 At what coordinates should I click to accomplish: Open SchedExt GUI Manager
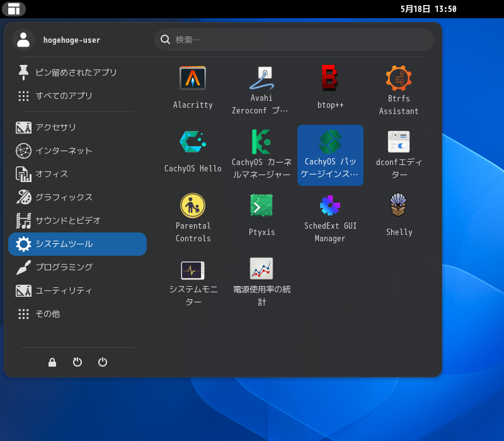coord(330,218)
